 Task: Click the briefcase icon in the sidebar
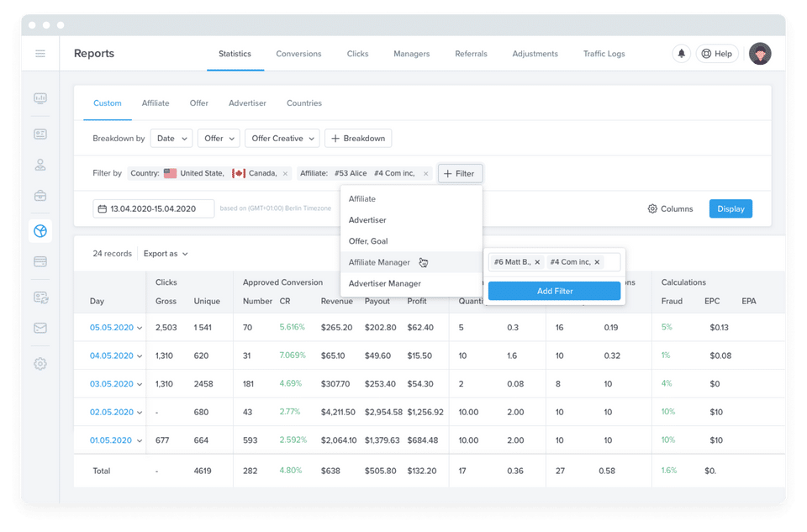coord(40,196)
